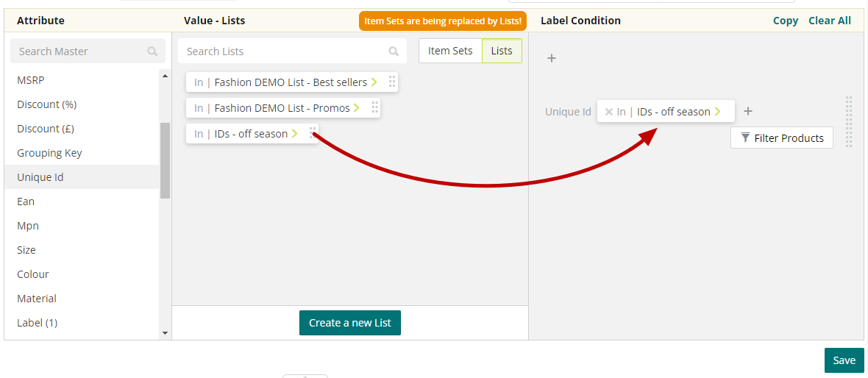Click drag handle on right of Label Condition row
Image resolution: width=868 pixels, height=378 pixels.
point(849,122)
